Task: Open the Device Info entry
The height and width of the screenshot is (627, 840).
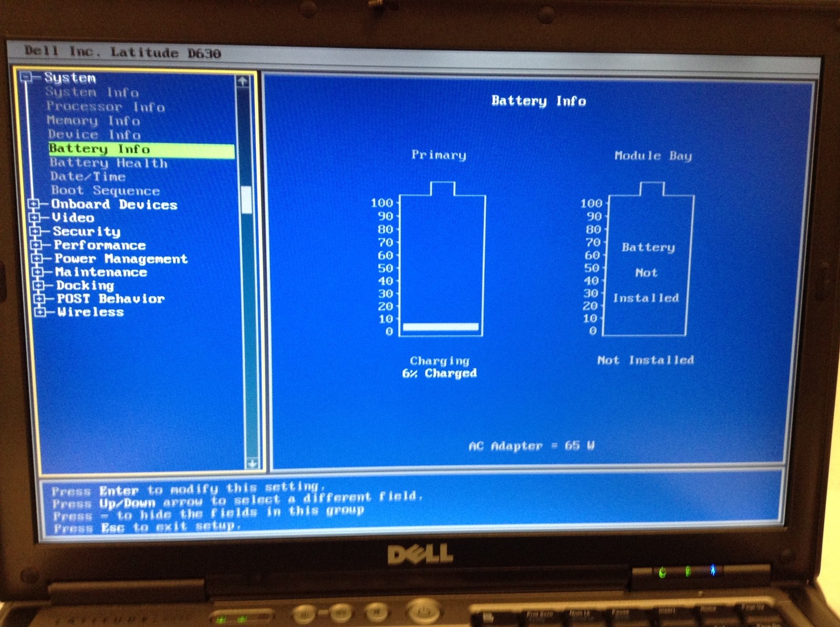Action: [x=94, y=135]
